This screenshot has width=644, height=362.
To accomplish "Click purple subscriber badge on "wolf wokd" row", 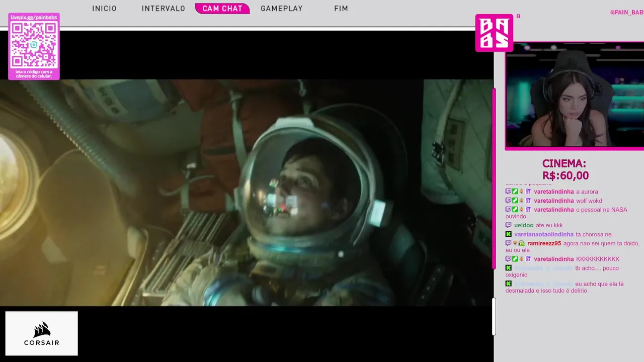I will pyautogui.click(x=528, y=201).
